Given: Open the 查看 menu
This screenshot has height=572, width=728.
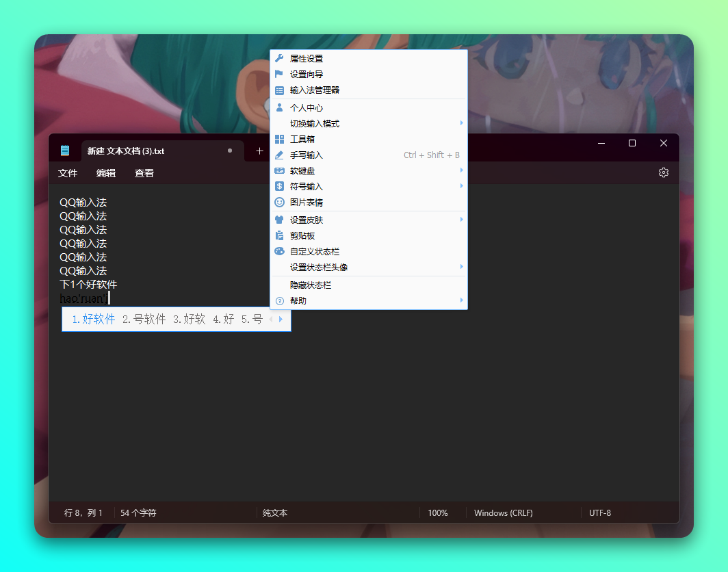Looking at the screenshot, I should 144,173.
